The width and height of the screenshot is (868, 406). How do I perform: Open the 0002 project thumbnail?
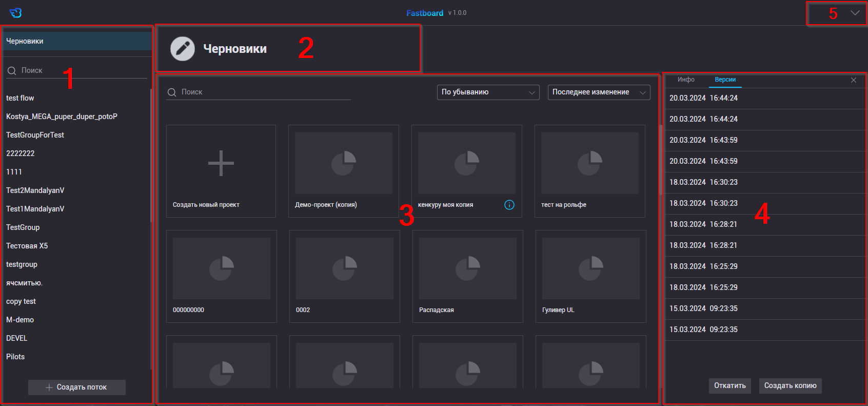tap(345, 268)
